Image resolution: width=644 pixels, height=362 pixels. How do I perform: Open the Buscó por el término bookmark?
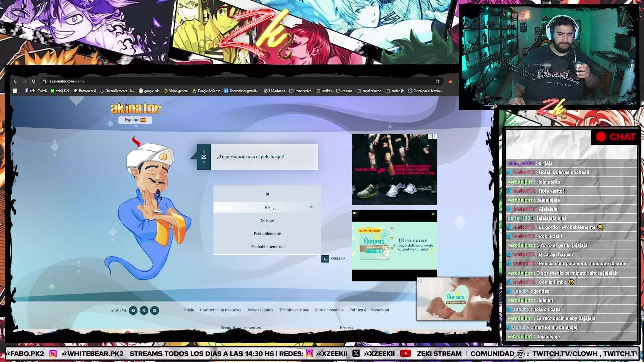click(425, 91)
